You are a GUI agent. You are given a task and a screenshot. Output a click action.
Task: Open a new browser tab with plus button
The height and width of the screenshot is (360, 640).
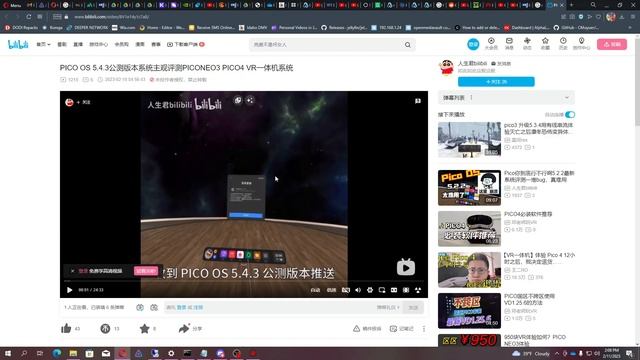click(x=571, y=5)
